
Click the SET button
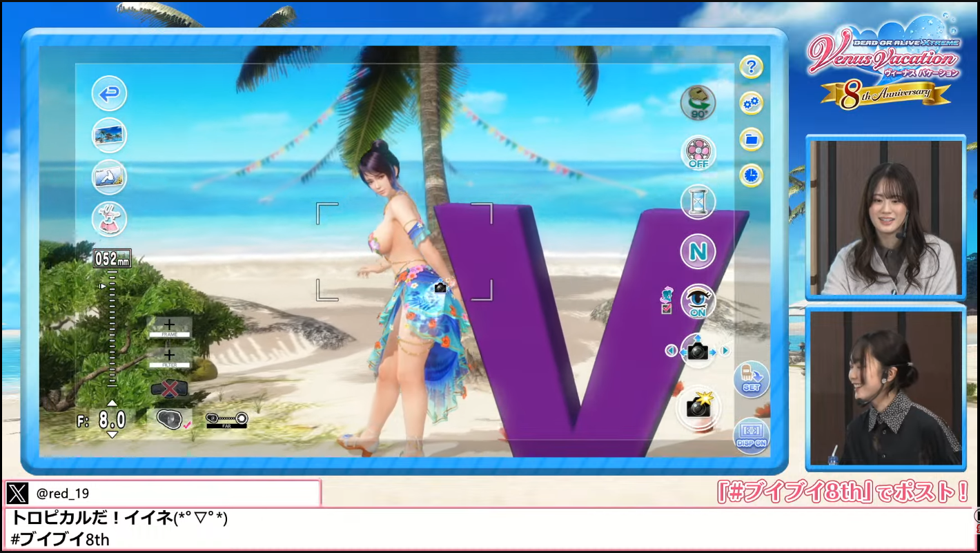(x=752, y=379)
